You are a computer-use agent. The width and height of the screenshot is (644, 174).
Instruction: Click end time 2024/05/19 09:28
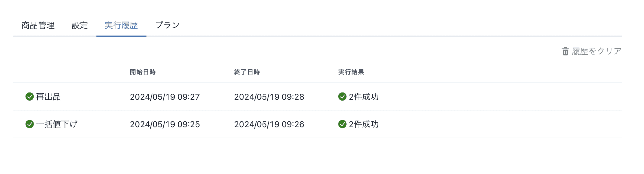point(269,97)
